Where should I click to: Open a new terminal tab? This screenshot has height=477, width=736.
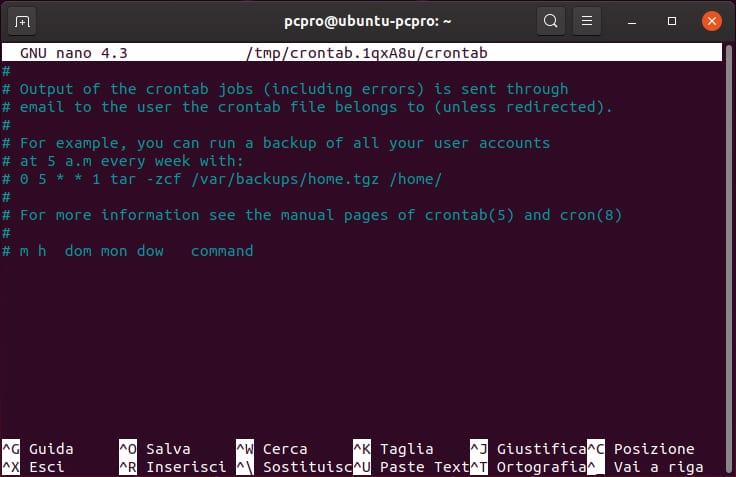tap(23, 20)
